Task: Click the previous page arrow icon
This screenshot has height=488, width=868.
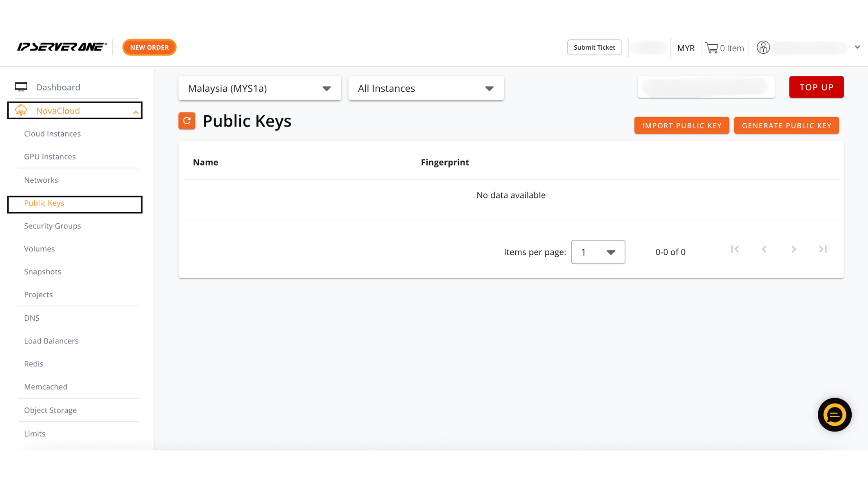Action: tap(764, 249)
